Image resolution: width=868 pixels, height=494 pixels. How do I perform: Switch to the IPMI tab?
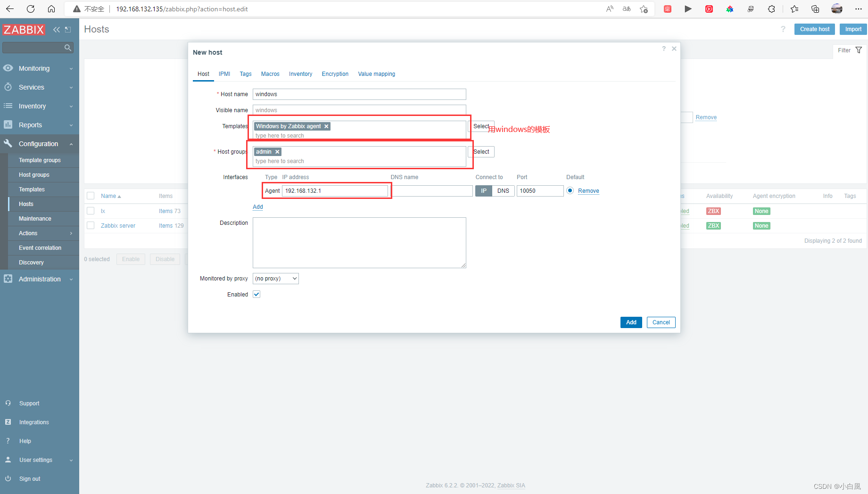(224, 74)
